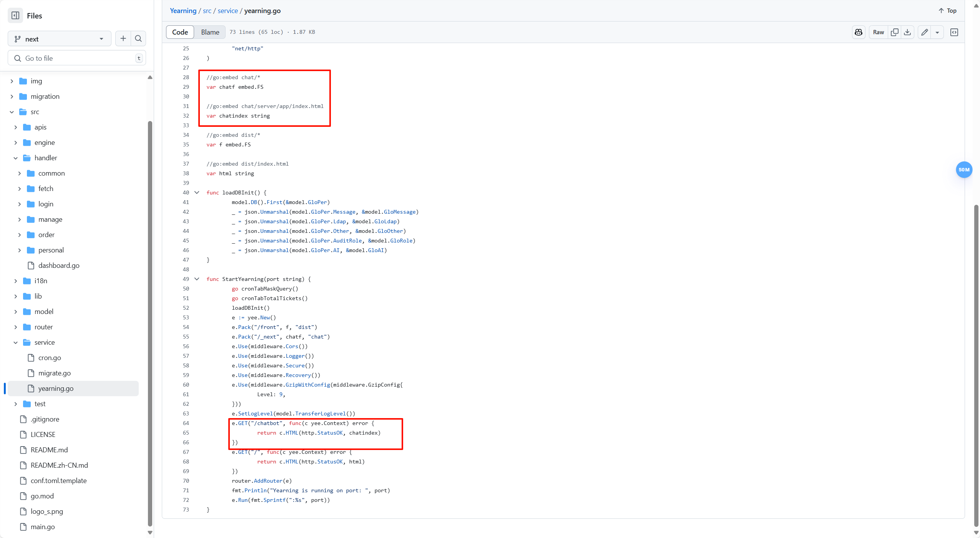Expand the model folder
Viewport: 980px width, 538px height.
[x=16, y=312]
